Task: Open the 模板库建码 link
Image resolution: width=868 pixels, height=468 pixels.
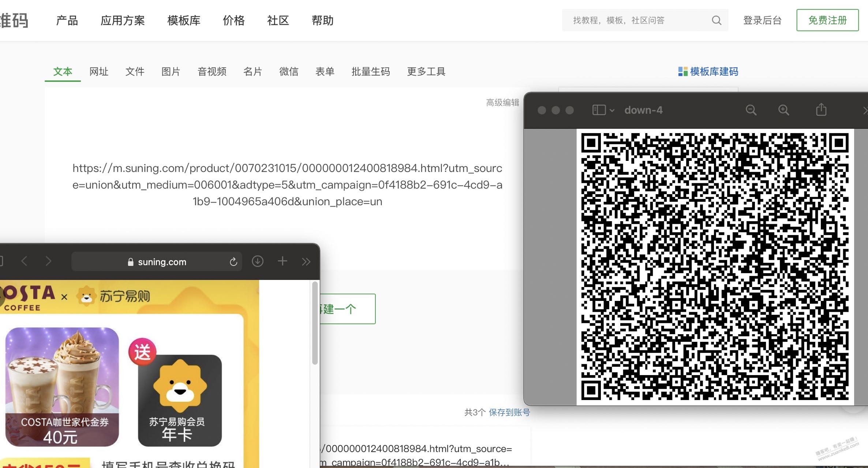Action: pos(714,72)
